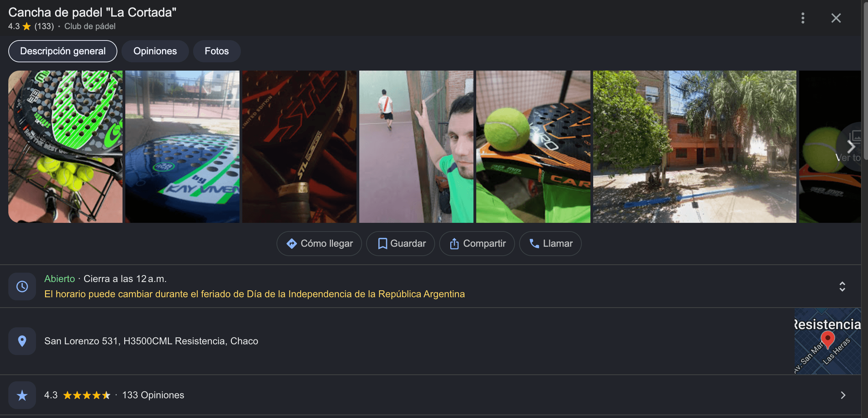The width and height of the screenshot is (868, 418).
Task: Click the place title Cancha de padel "La Cortada"
Action: [x=92, y=12]
